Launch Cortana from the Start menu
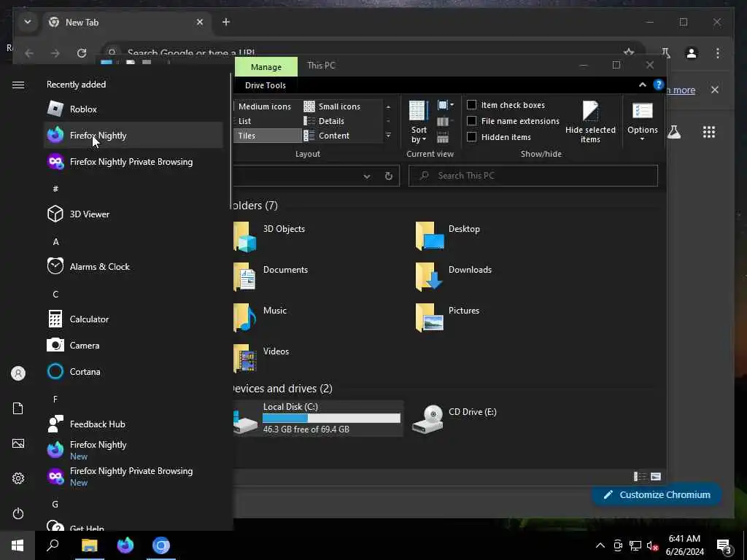The image size is (747, 560). pyautogui.click(x=133, y=371)
